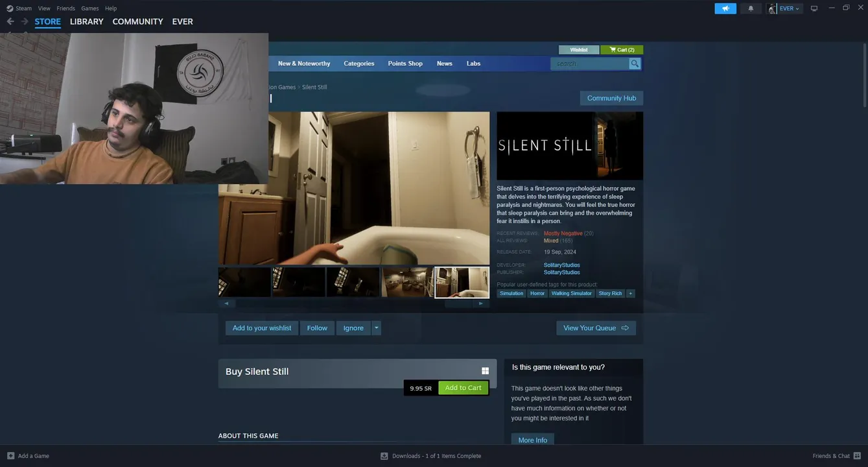868x467 pixels.
Task: Open the EVER profile tab
Action: point(182,21)
